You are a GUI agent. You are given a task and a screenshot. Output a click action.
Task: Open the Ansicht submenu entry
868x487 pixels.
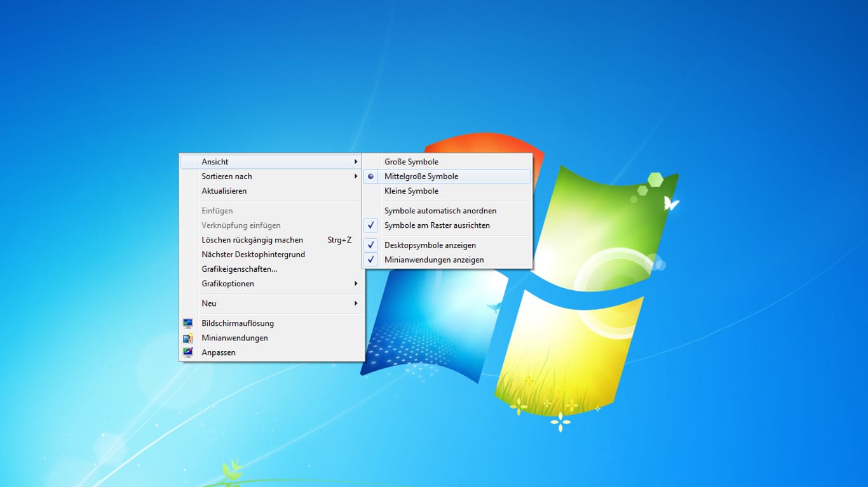click(271, 162)
